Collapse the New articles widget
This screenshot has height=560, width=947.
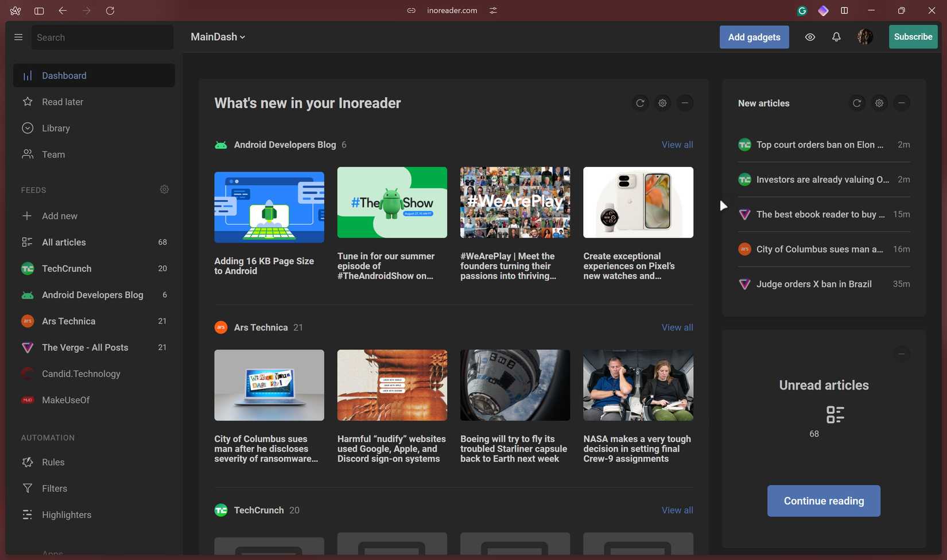coord(902,103)
